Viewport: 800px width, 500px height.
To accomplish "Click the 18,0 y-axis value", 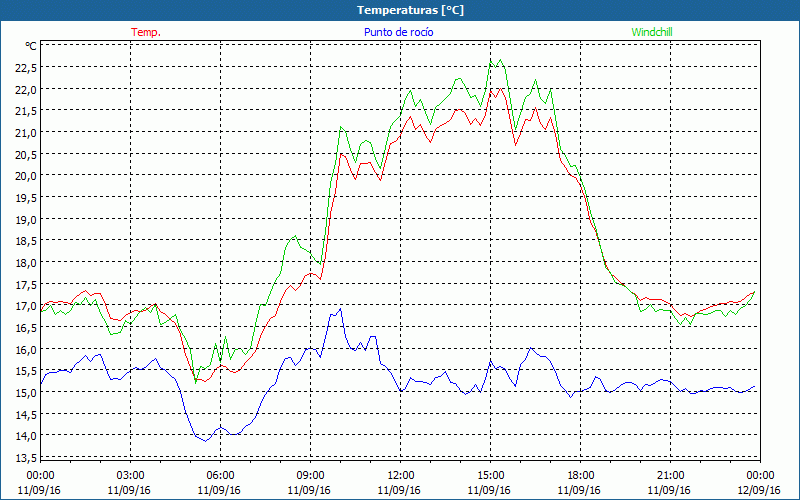I will point(26,262).
